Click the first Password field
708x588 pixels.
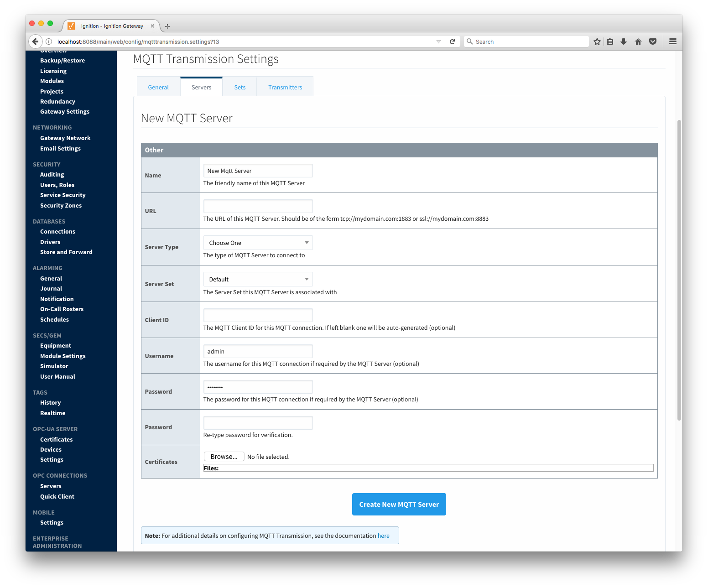258,387
